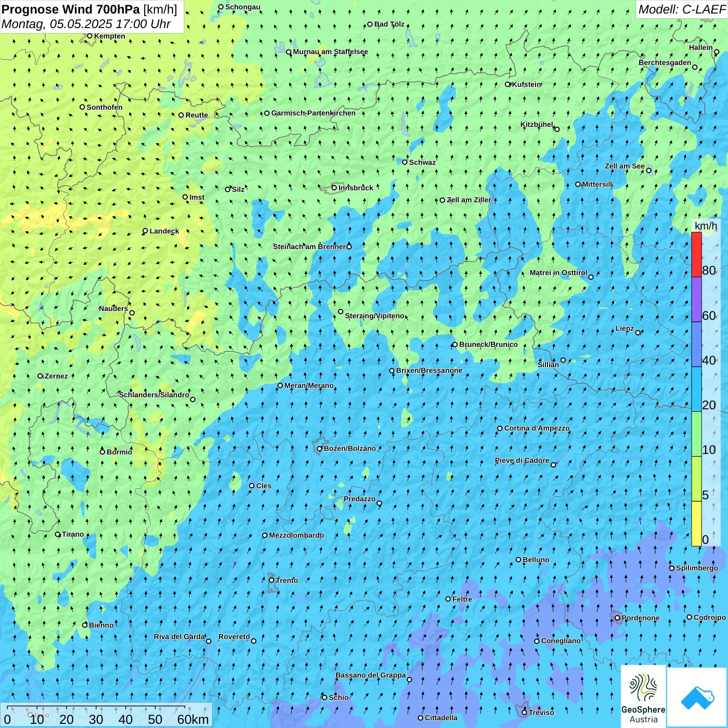Image resolution: width=728 pixels, height=728 pixels.
Task: Click the Cittadella label
Action: [441, 718]
